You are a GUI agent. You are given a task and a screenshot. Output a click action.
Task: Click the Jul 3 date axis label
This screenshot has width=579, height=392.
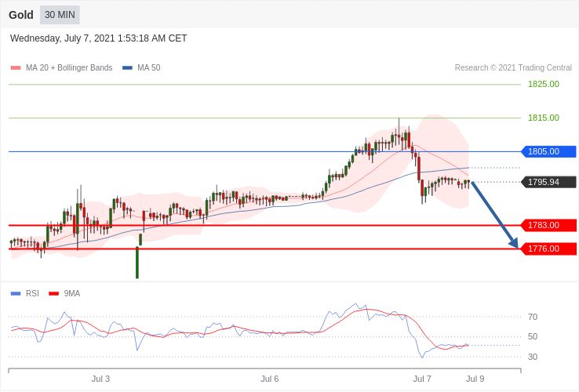click(100, 379)
